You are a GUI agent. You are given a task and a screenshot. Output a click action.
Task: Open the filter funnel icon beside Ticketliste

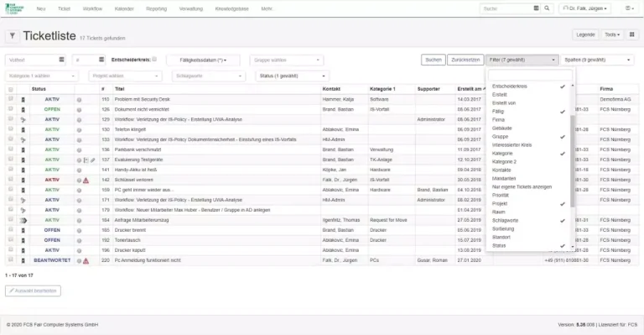tap(13, 36)
